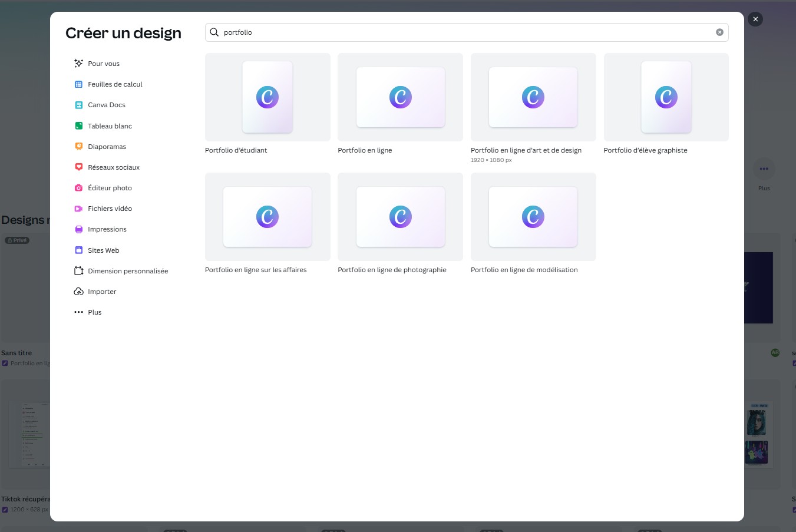Click the Portfolio d'étudiant caption text

click(236, 150)
